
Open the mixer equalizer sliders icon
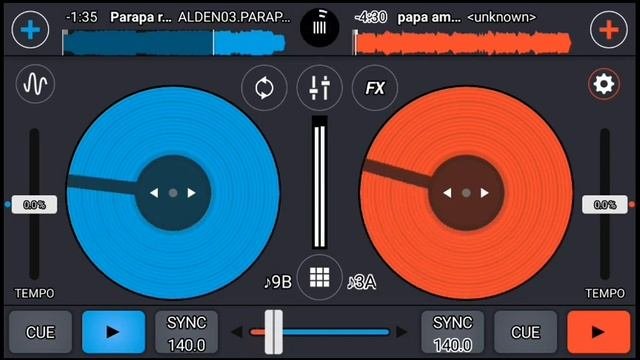pyautogui.click(x=319, y=88)
